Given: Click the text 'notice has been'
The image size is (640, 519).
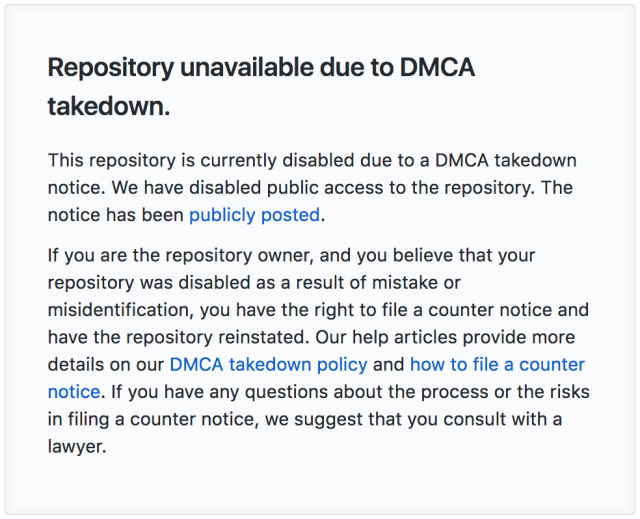Looking at the screenshot, I should click(116, 215).
